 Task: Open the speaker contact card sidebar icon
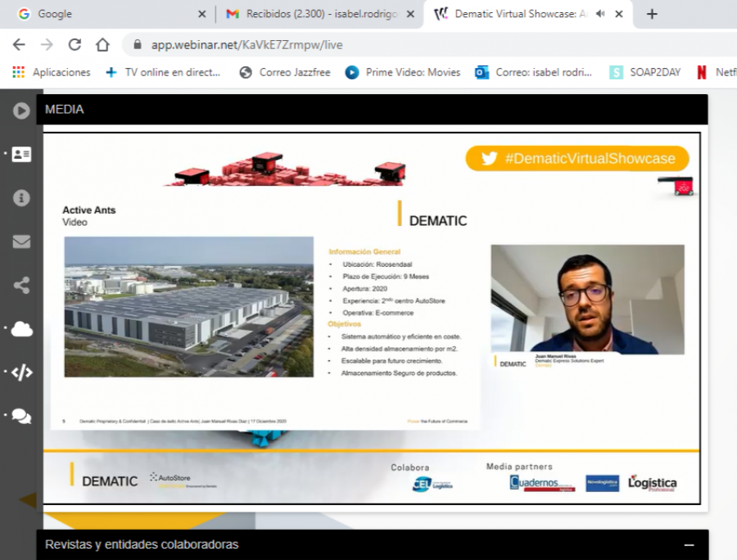(x=21, y=154)
